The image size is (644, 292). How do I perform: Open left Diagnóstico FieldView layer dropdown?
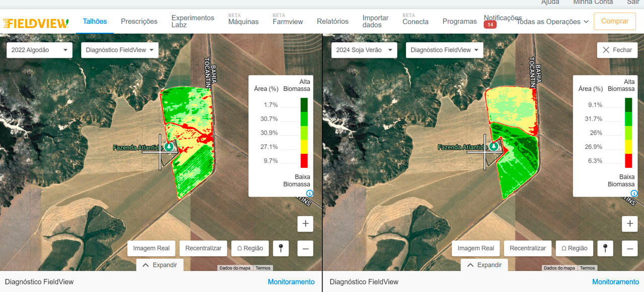pos(120,50)
